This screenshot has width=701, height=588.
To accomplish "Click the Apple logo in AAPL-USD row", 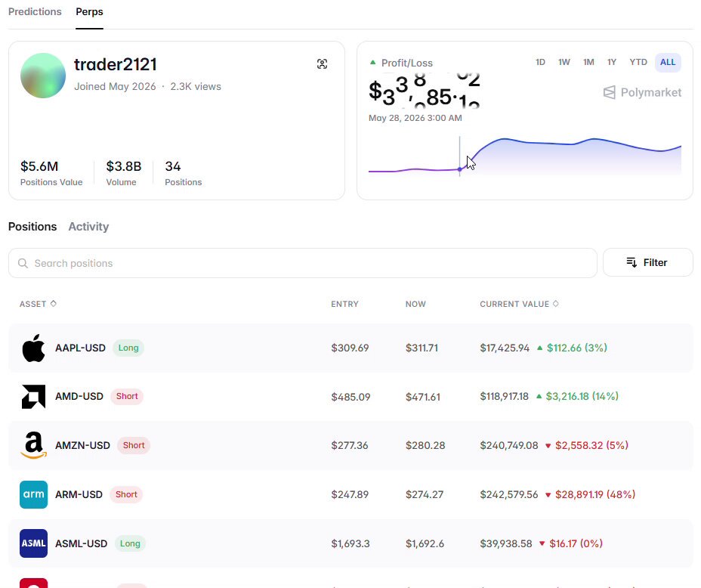I will (x=33, y=348).
